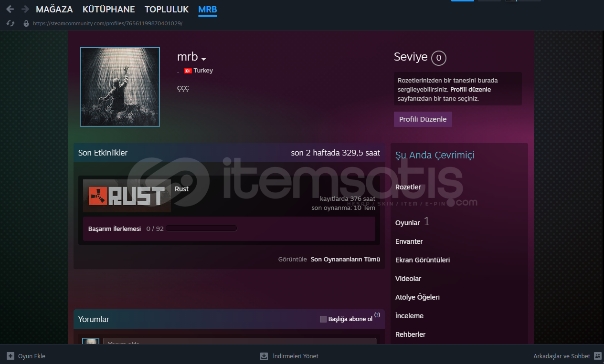Click the achievement progress bar
The height and width of the screenshot is (364, 604).
point(201,229)
